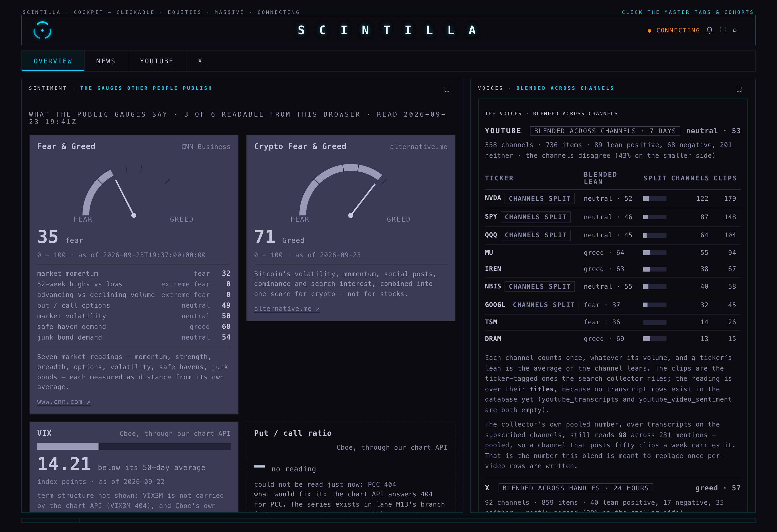The height and width of the screenshot is (532, 777).
Task: Click the CLIPS column header
Action: pyautogui.click(x=725, y=178)
